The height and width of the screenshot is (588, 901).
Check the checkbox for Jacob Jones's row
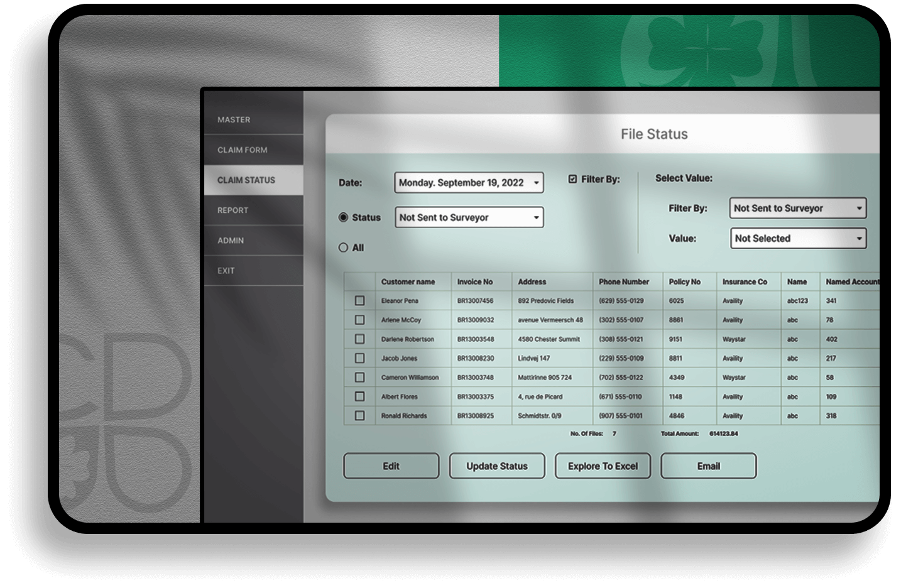point(359,358)
